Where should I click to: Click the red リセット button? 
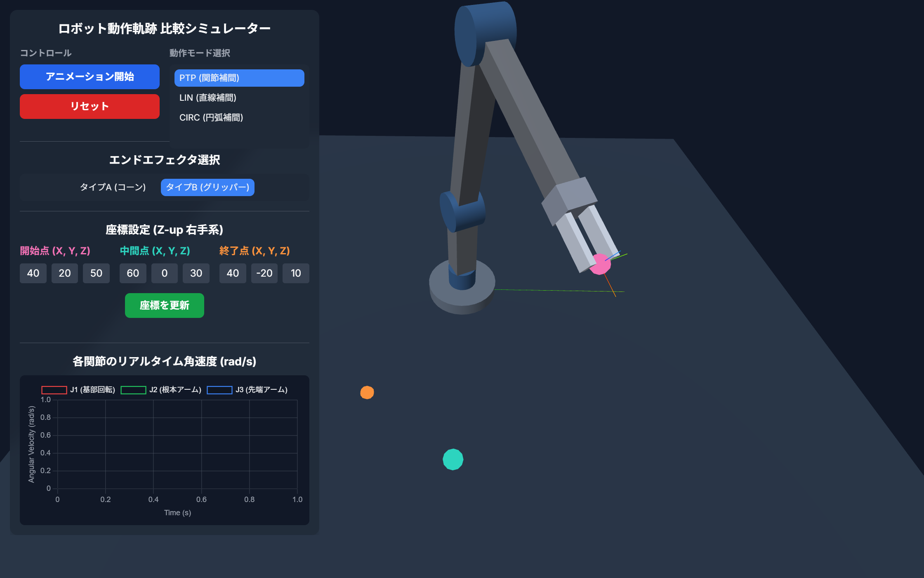[90, 107]
